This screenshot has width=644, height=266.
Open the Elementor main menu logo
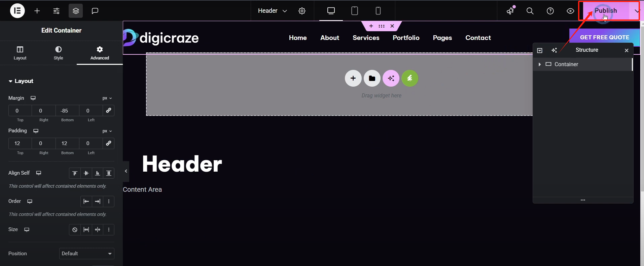(x=17, y=11)
